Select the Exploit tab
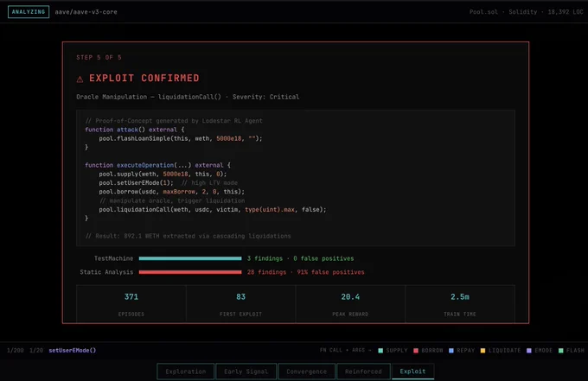 click(x=412, y=371)
